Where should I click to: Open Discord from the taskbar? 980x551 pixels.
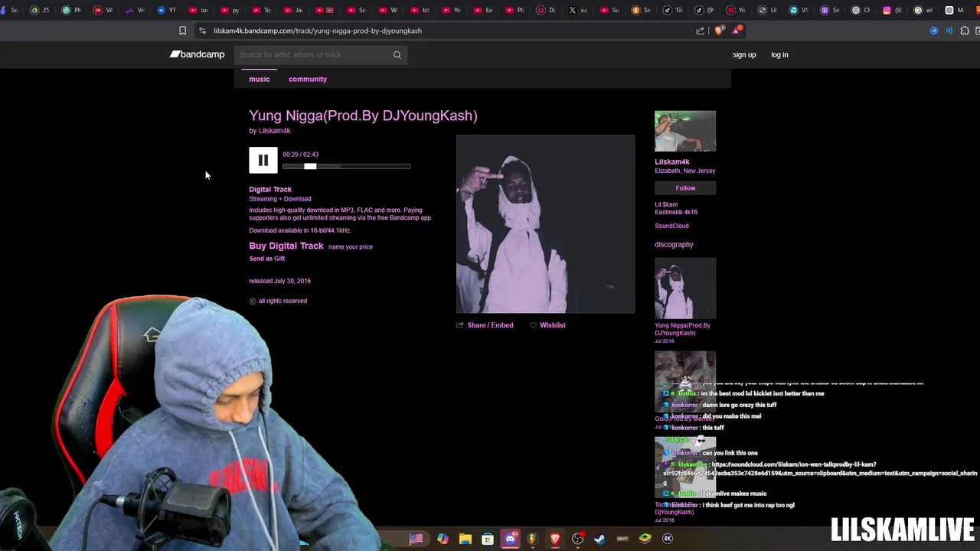pyautogui.click(x=511, y=539)
